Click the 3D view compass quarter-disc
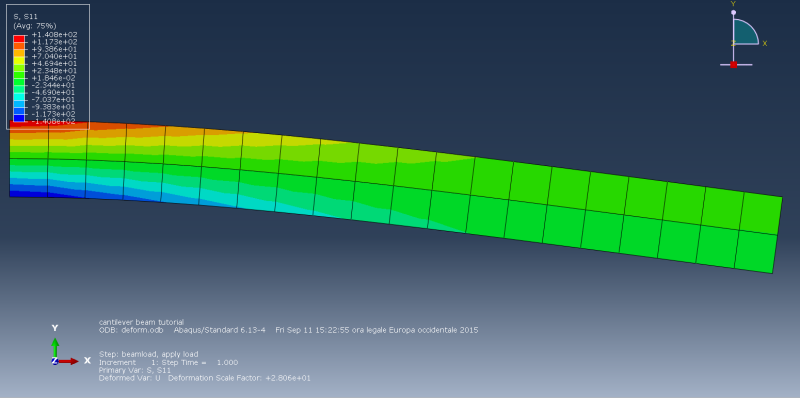 (744, 32)
